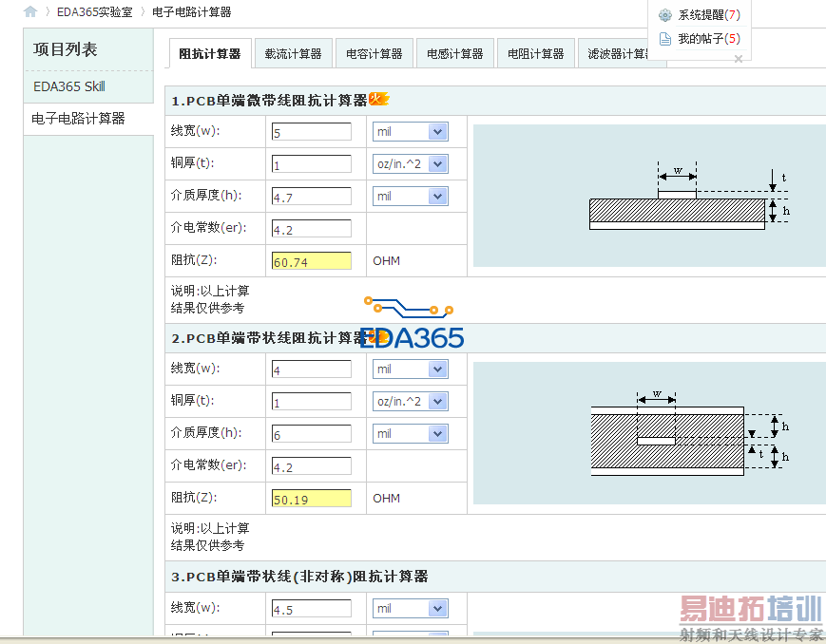
Task: Open 我的帖子(5) link
Action: 709,38
